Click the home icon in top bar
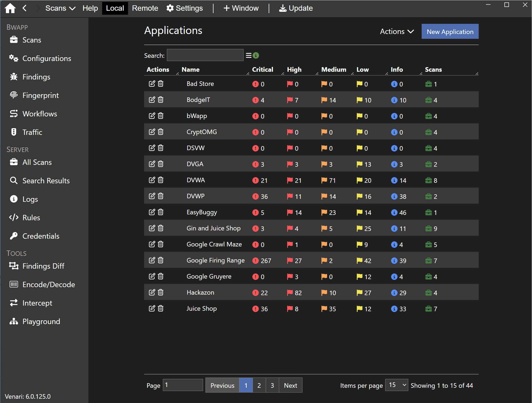Viewport: 532px width, 403px height. (10, 8)
